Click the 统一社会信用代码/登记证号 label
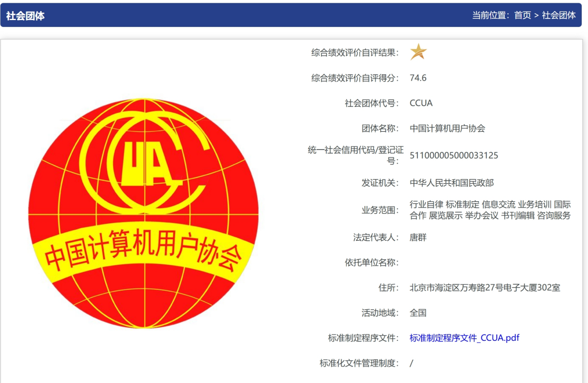Viewport: 588px width, 383px height. [356, 155]
